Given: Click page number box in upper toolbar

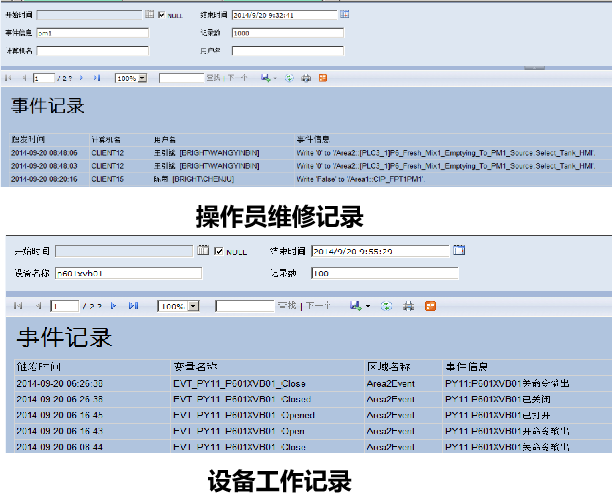Looking at the screenshot, I should click(x=45, y=77).
